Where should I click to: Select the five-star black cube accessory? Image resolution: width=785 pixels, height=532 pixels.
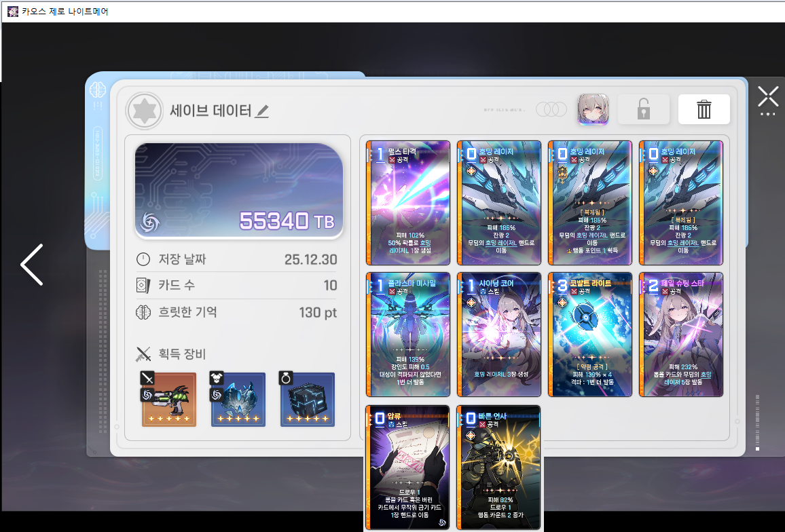308,400
